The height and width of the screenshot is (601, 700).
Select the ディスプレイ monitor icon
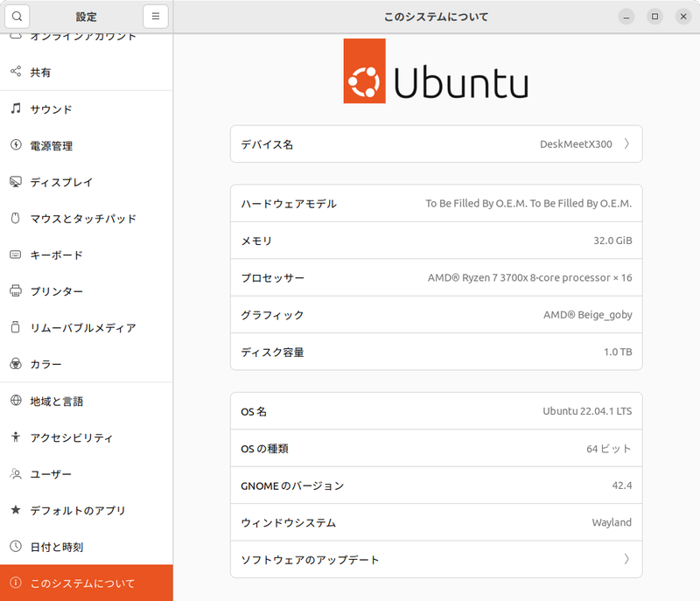click(x=16, y=182)
